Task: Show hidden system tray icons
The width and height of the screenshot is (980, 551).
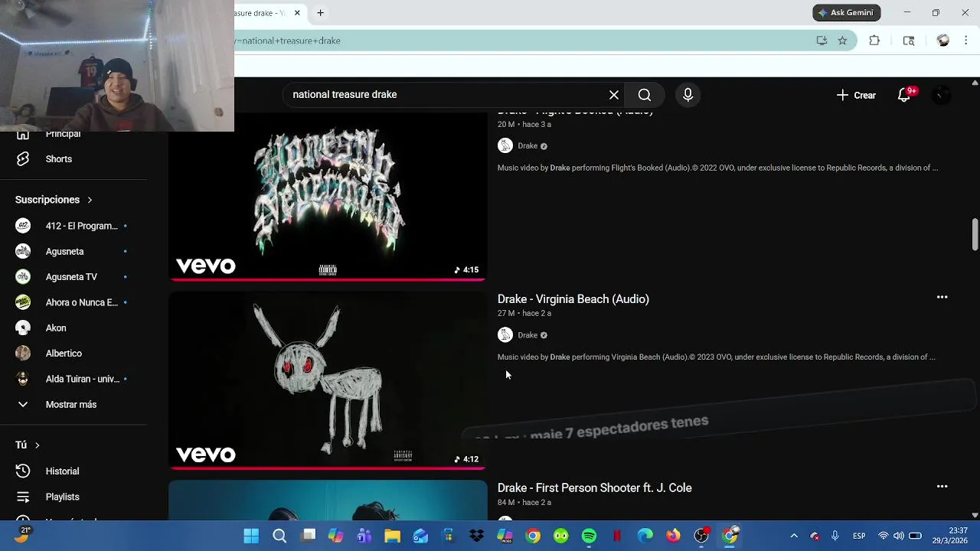Action: click(794, 536)
